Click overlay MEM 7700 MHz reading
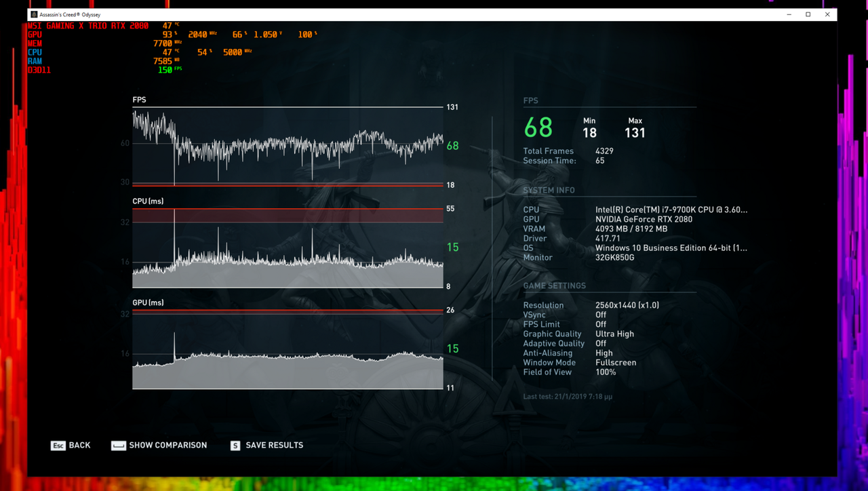Viewport: 868px width, 491px height. point(167,43)
